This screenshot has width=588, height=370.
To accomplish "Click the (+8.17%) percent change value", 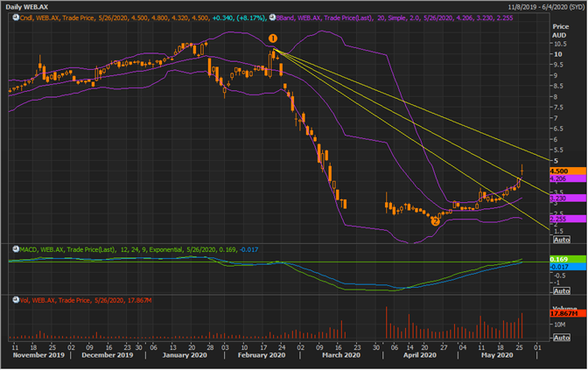I will pos(250,17).
